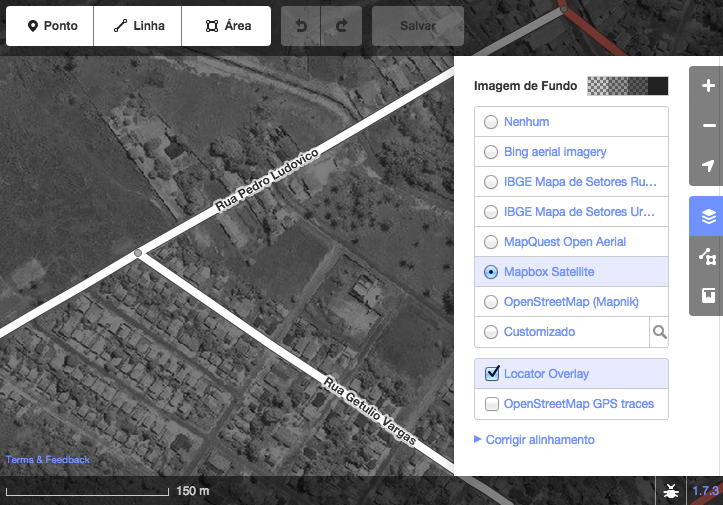Set background brightness to darkest swatch

658,86
